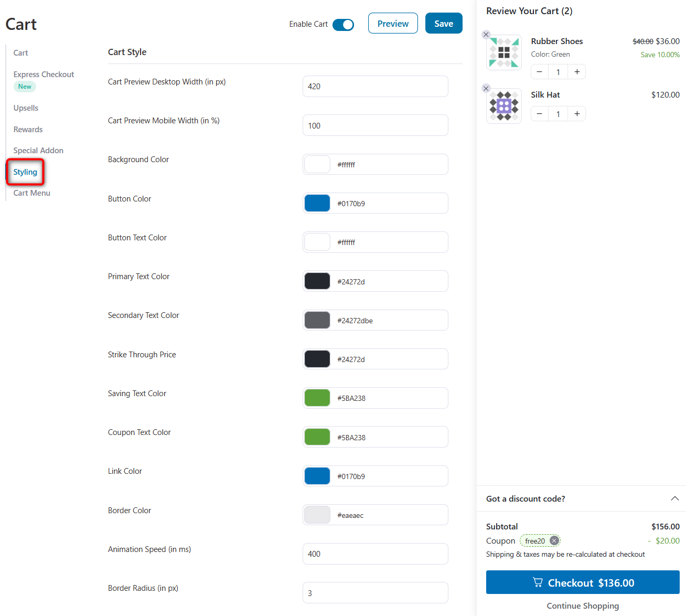This screenshot has height=616, width=686.
Task: Click the 'Save 10.00%' text
Action: pyautogui.click(x=660, y=55)
